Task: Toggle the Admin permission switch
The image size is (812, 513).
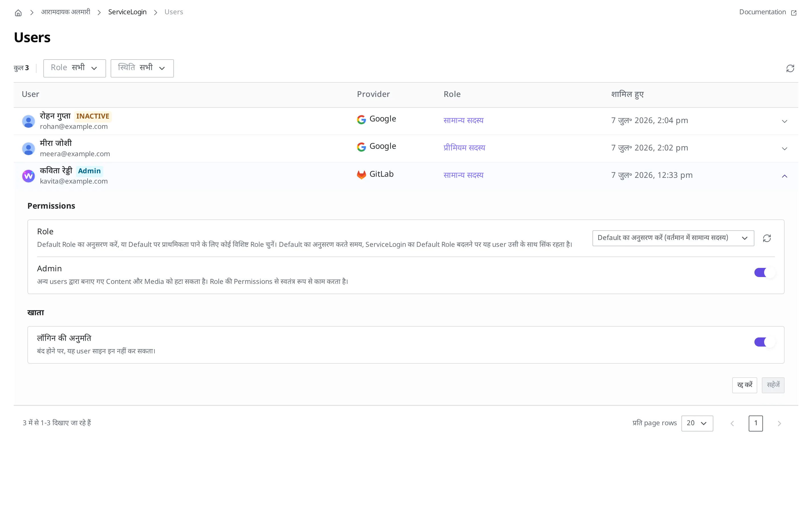Action: tap(764, 272)
